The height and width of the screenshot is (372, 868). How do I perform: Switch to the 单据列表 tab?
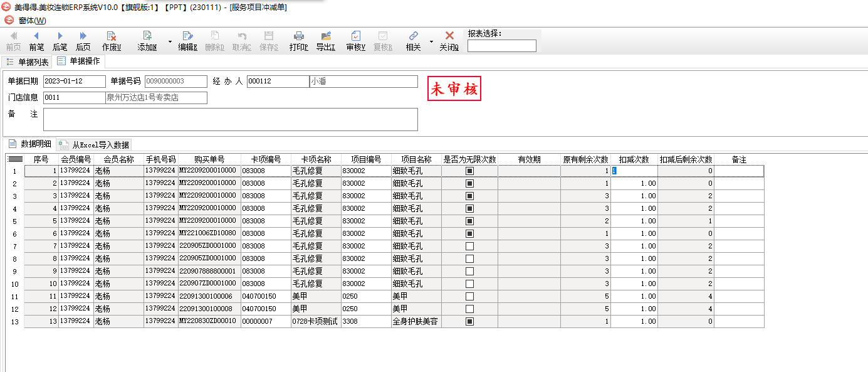click(27, 62)
